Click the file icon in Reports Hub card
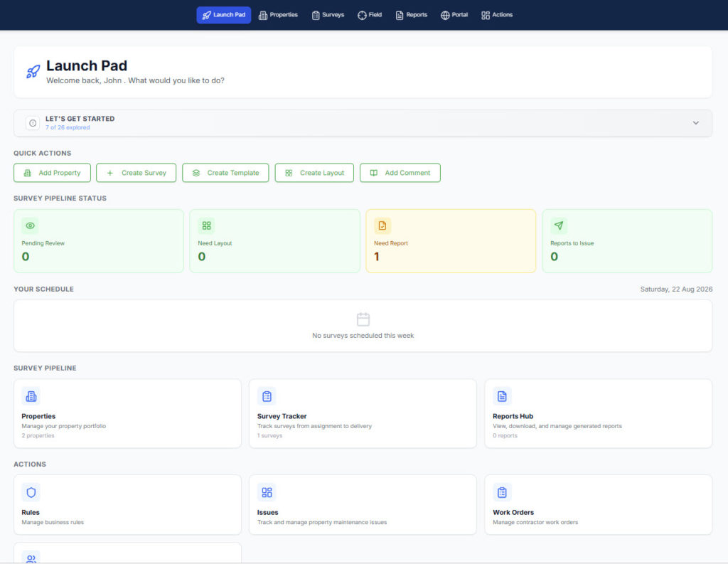This screenshot has width=728, height=564. [x=502, y=396]
